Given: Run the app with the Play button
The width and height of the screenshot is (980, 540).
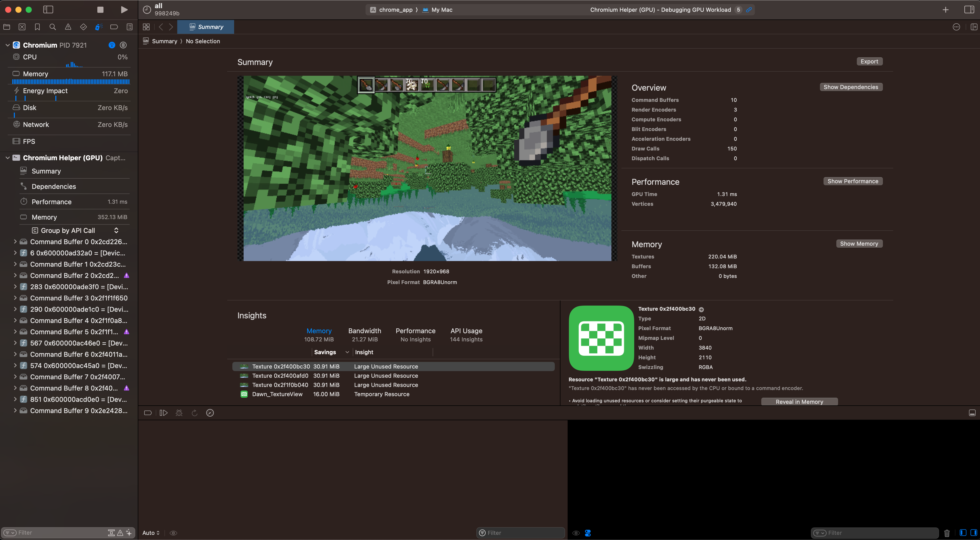Looking at the screenshot, I should (124, 9).
